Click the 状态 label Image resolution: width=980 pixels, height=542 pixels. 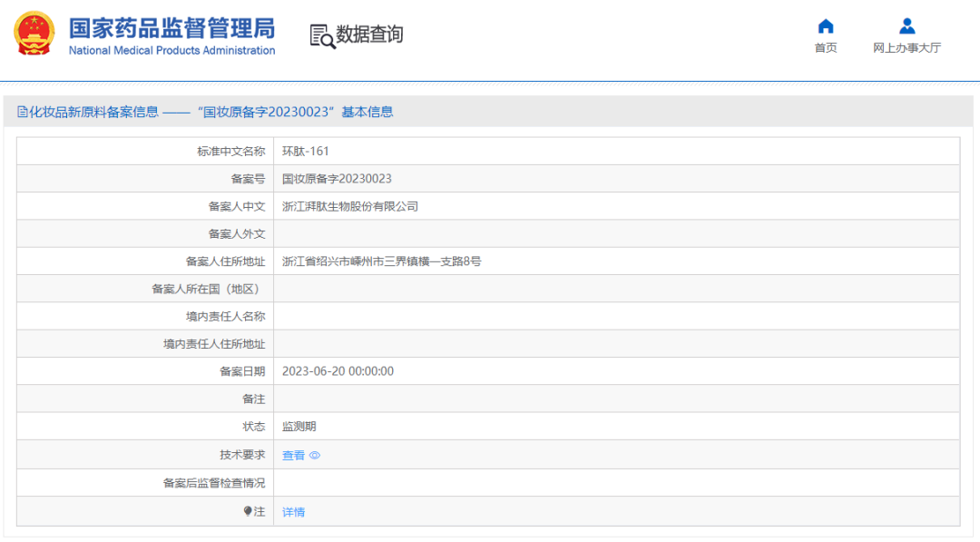(254, 427)
